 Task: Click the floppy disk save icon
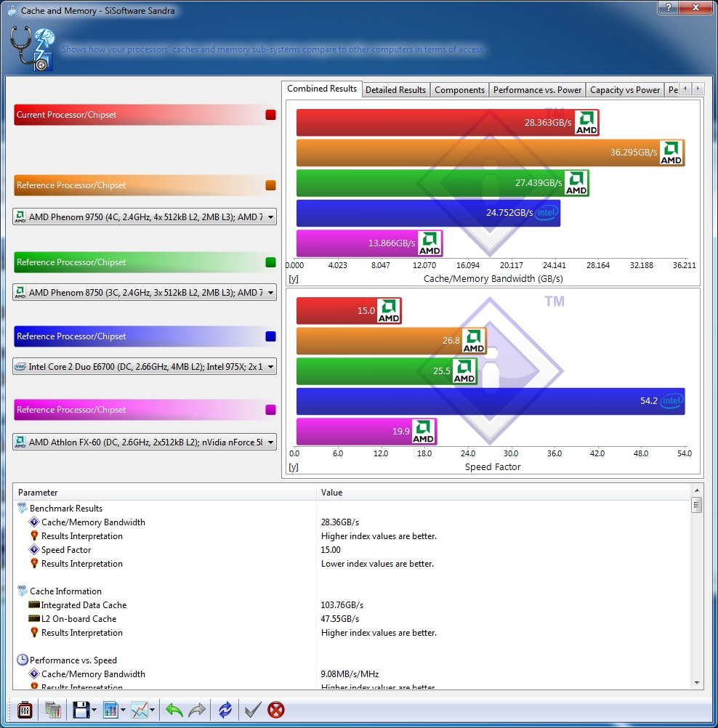(x=81, y=710)
